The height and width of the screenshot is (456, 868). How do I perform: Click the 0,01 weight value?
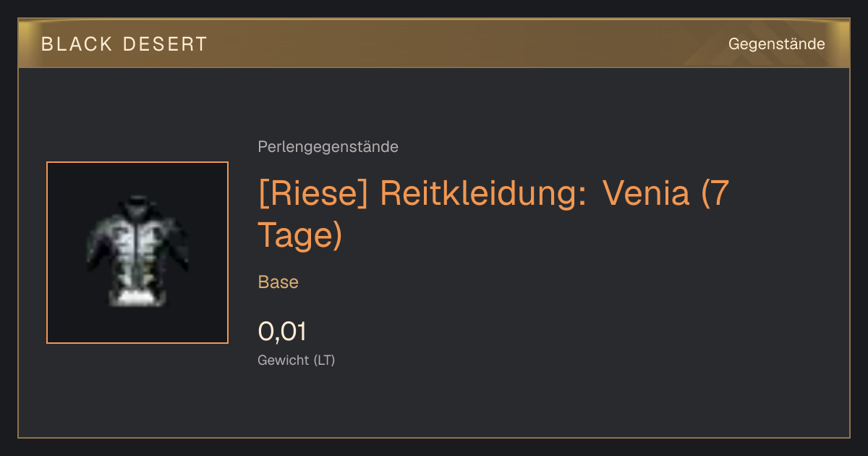point(282,332)
